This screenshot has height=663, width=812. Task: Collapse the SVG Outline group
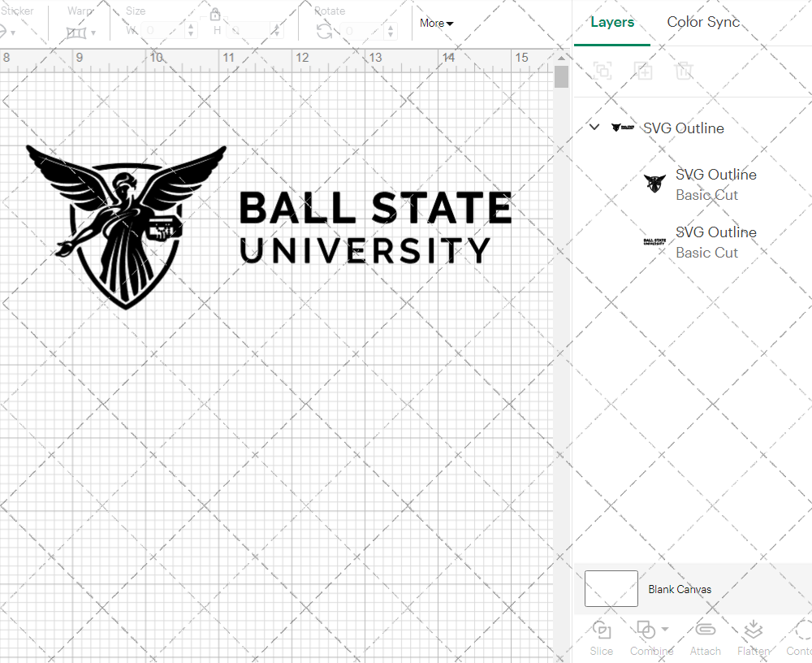click(x=594, y=127)
